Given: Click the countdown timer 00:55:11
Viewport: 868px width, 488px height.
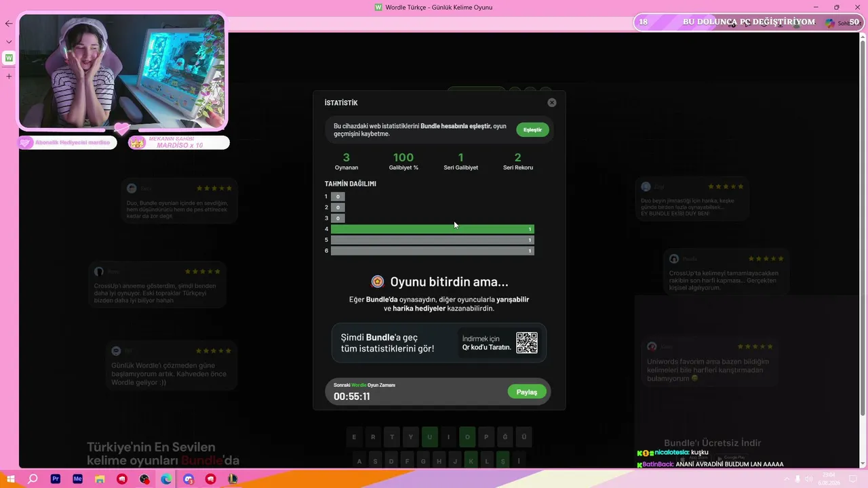Looking at the screenshot, I should [x=352, y=396].
